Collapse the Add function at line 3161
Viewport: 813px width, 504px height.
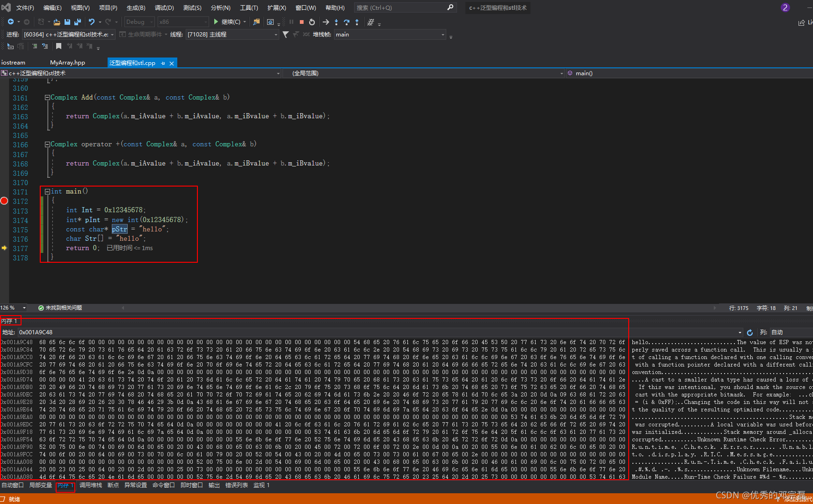tap(47, 98)
